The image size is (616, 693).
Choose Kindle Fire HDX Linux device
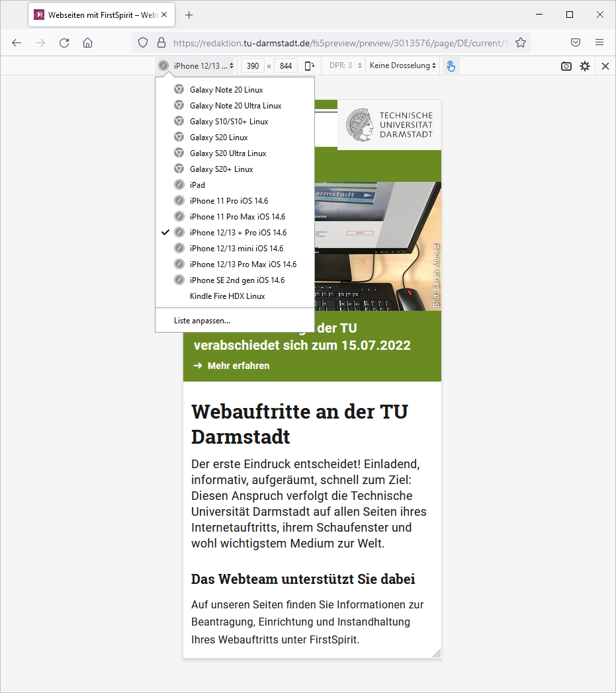point(235,296)
